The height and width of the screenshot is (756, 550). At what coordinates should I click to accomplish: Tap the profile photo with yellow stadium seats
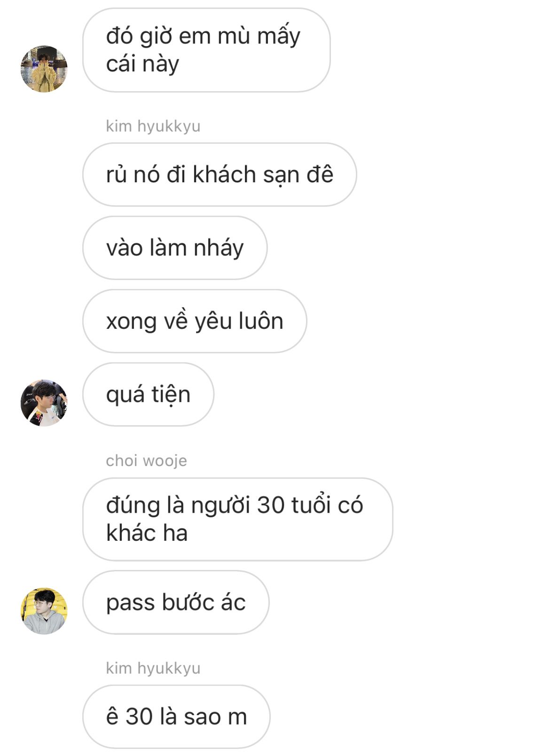click(x=44, y=611)
